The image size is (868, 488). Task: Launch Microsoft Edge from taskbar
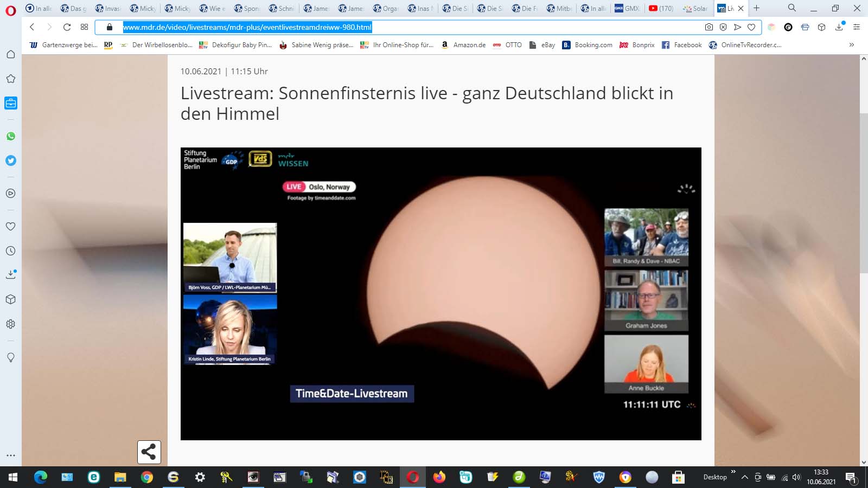[41, 477]
